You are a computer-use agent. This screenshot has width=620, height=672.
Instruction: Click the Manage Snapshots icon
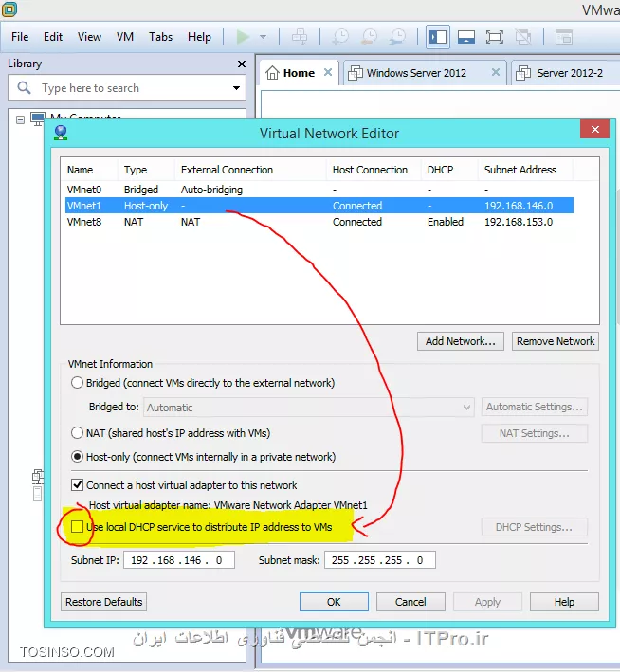(398, 37)
